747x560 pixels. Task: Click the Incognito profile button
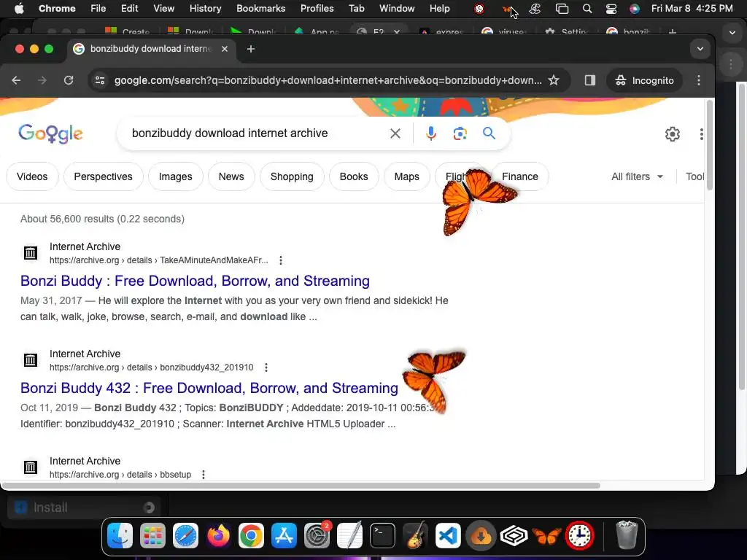tap(644, 80)
